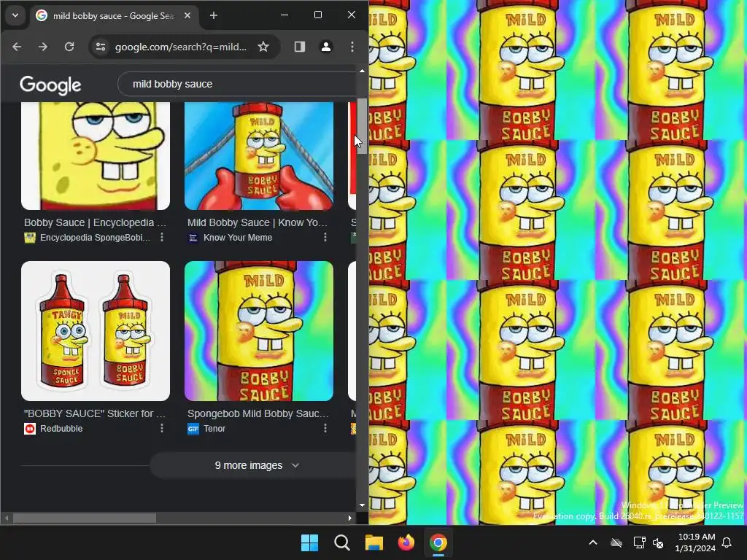Click vertical scrollbar down arrow
This screenshot has width=747, height=560.
(362, 505)
